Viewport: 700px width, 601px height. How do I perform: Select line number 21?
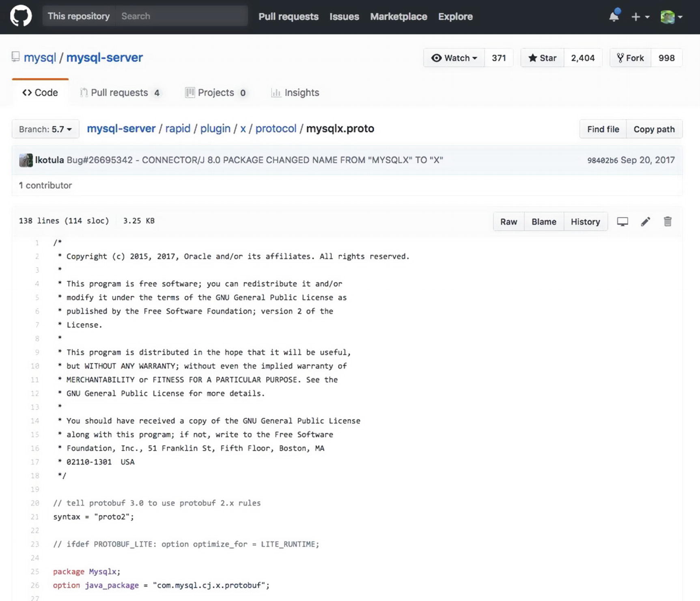[35, 517]
